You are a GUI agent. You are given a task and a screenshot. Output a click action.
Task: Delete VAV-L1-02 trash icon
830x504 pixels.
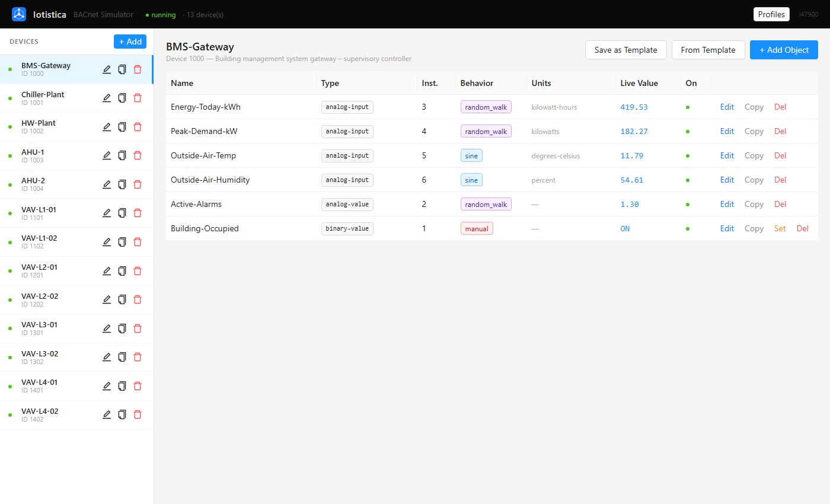(x=138, y=242)
